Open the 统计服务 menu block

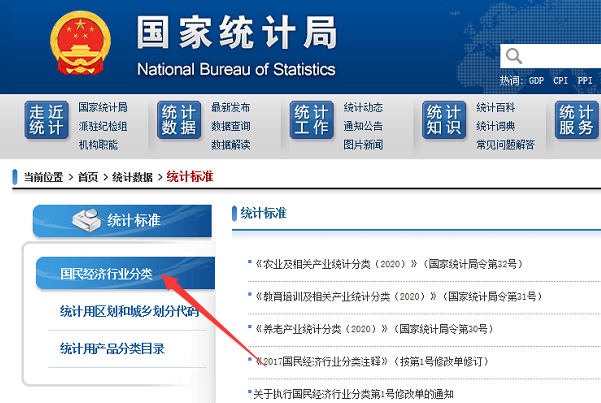[x=576, y=120]
